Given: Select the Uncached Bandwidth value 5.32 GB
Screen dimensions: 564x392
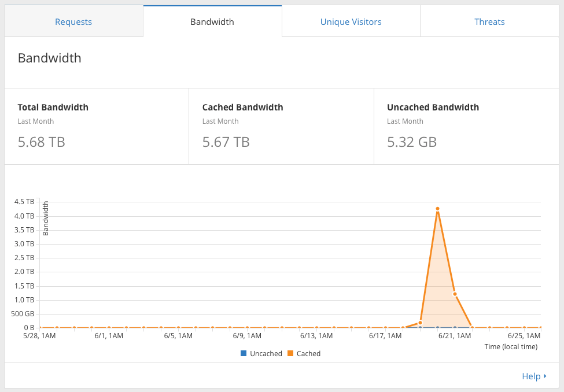Looking at the screenshot, I should tap(412, 142).
